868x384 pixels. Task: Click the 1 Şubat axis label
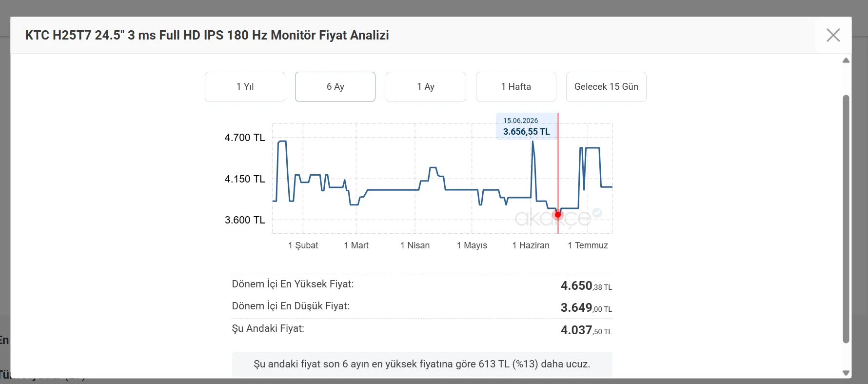[x=303, y=245]
